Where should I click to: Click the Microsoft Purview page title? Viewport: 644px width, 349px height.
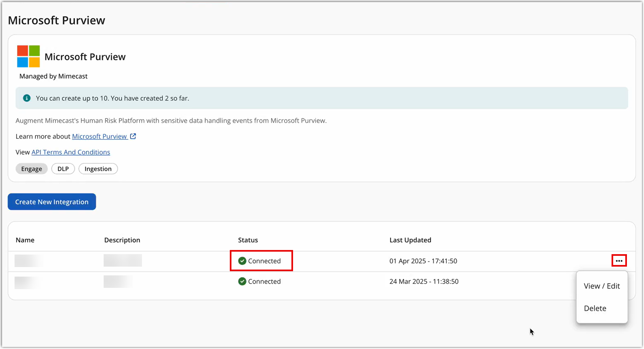coord(56,20)
